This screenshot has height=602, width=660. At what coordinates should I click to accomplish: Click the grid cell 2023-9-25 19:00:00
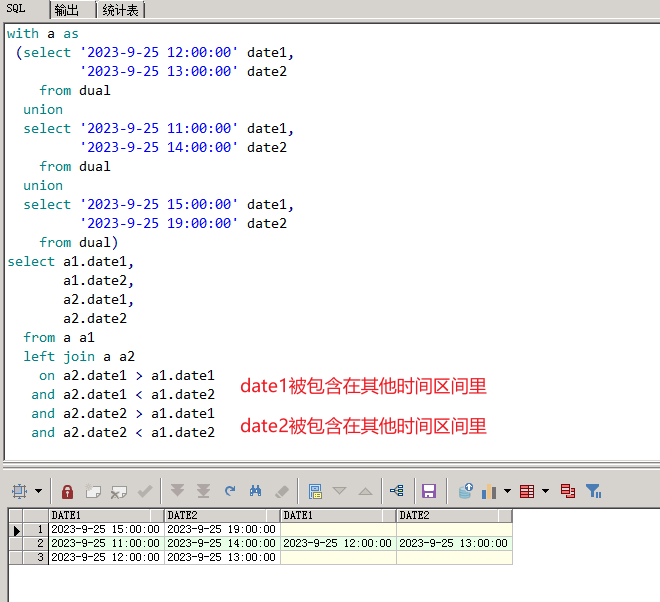pos(221,530)
